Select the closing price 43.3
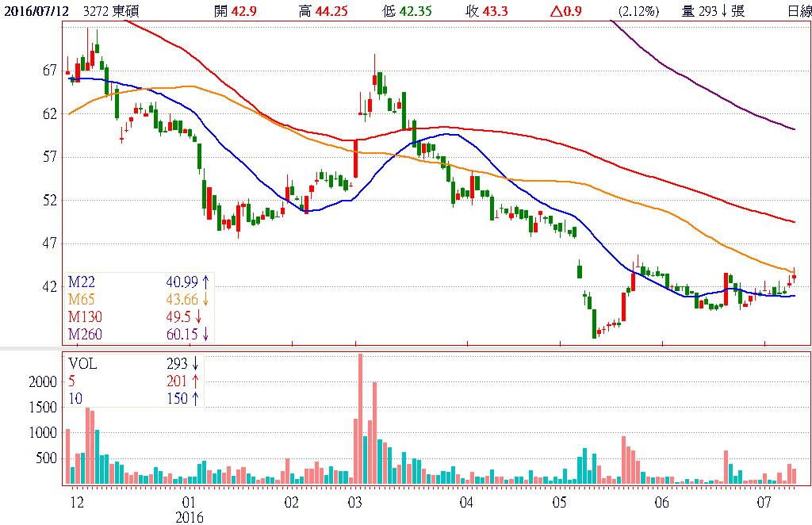The width and height of the screenshot is (812, 525). (495, 11)
